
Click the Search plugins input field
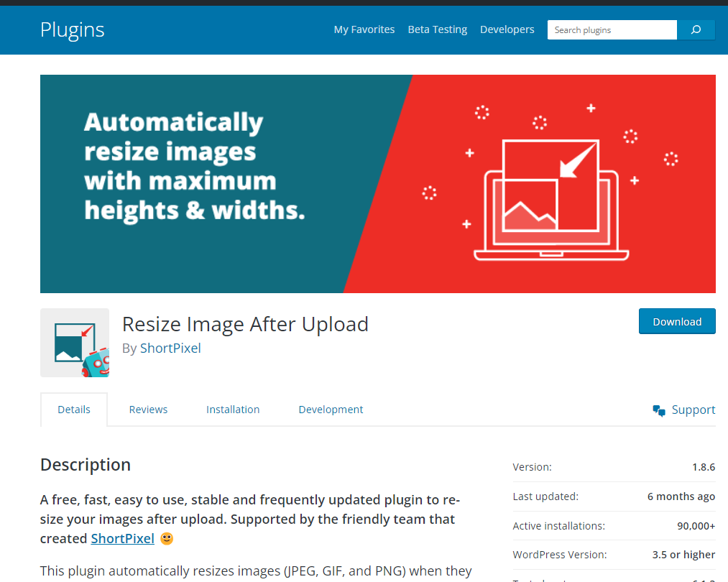612,29
